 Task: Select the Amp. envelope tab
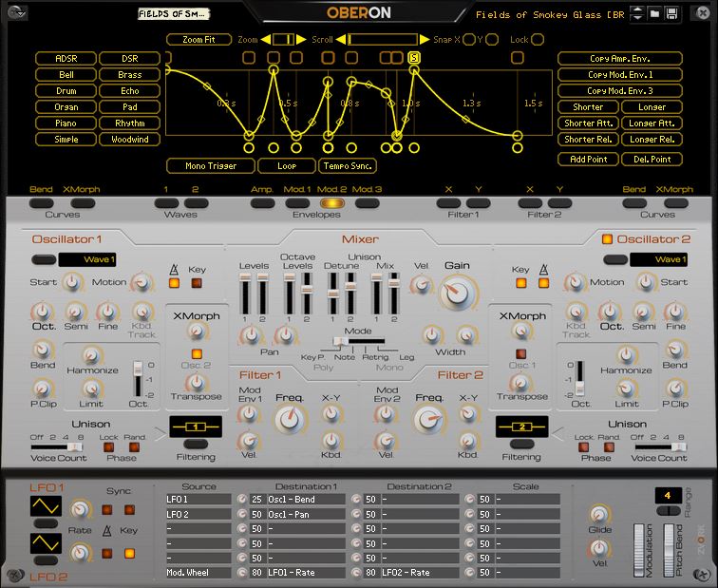tap(262, 202)
